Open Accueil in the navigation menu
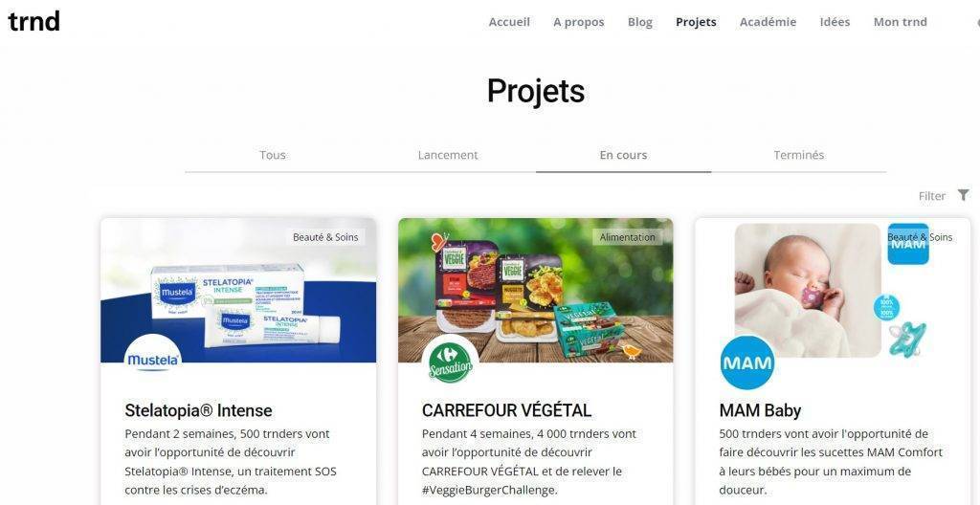980x505 pixels. (509, 22)
